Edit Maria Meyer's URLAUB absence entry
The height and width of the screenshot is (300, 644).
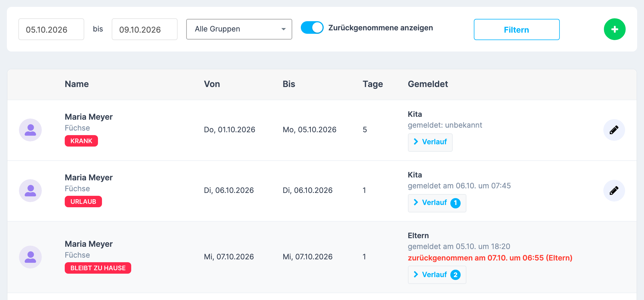[614, 191]
